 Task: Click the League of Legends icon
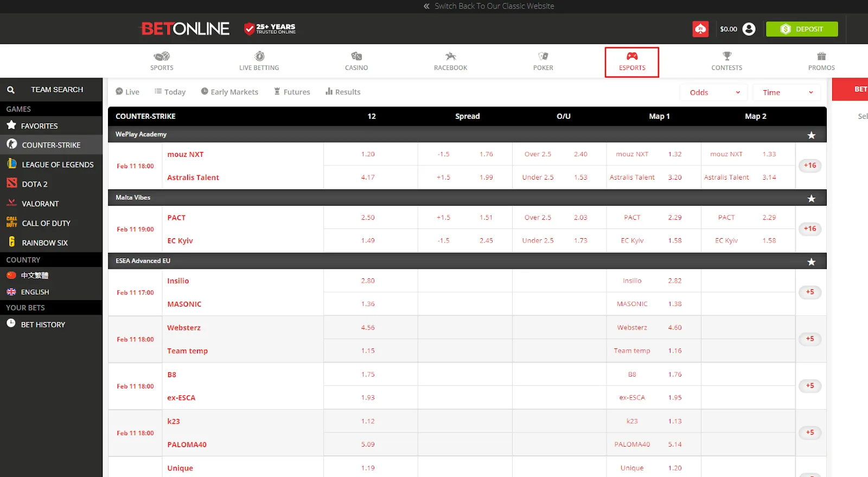(12, 164)
